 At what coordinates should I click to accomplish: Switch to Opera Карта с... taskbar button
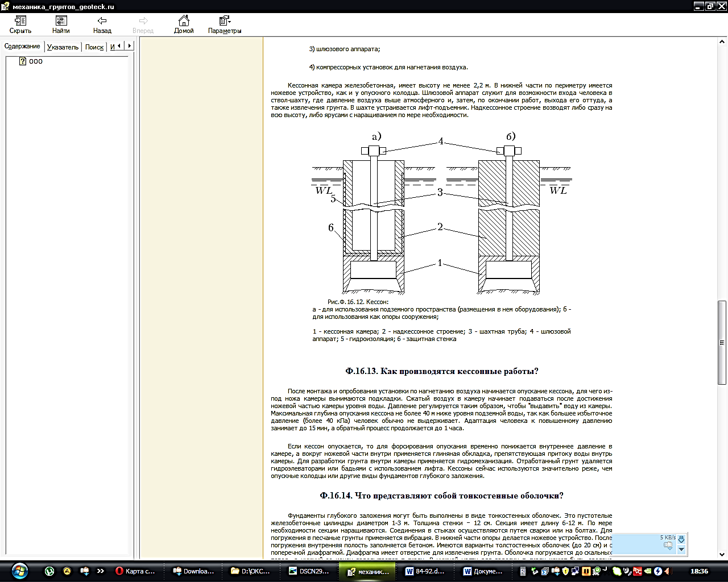click(x=136, y=571)
